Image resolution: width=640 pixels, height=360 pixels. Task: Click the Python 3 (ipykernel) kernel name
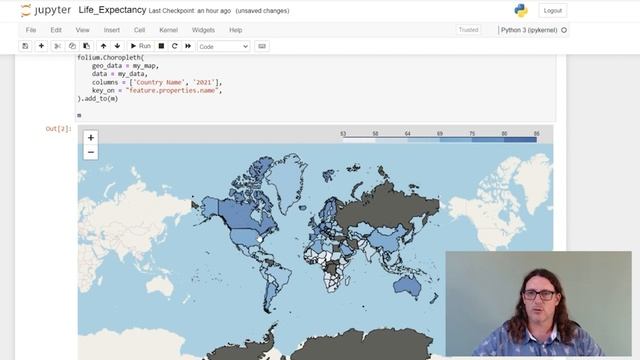529,30
